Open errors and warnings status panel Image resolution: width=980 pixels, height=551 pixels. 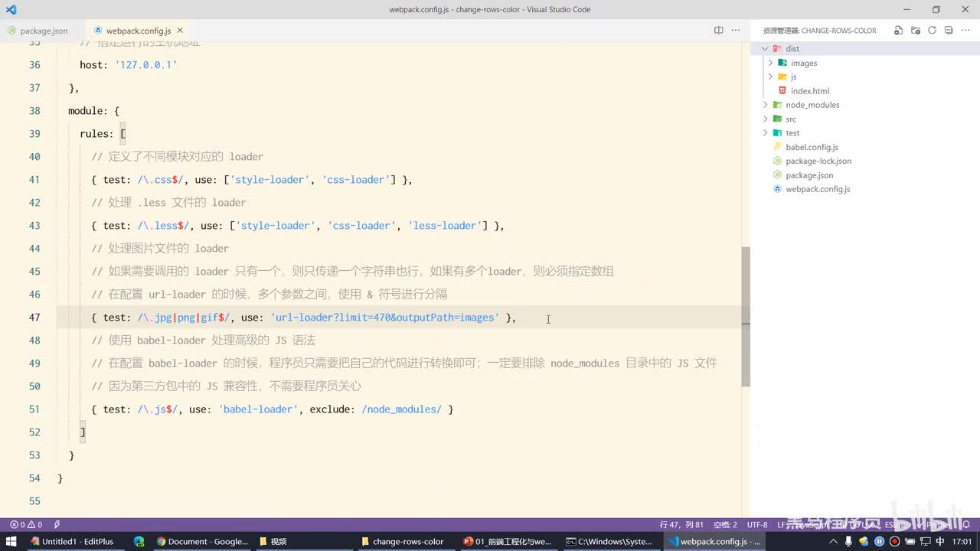[25, 524]
